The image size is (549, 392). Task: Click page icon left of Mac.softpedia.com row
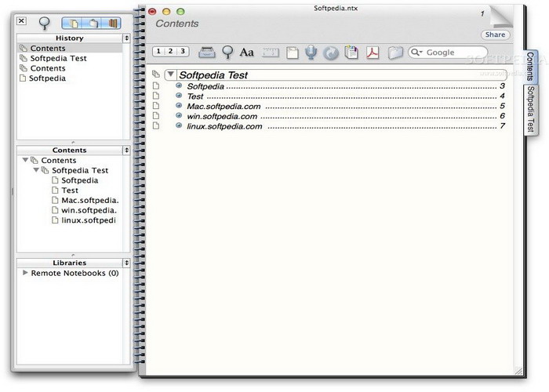156,106
